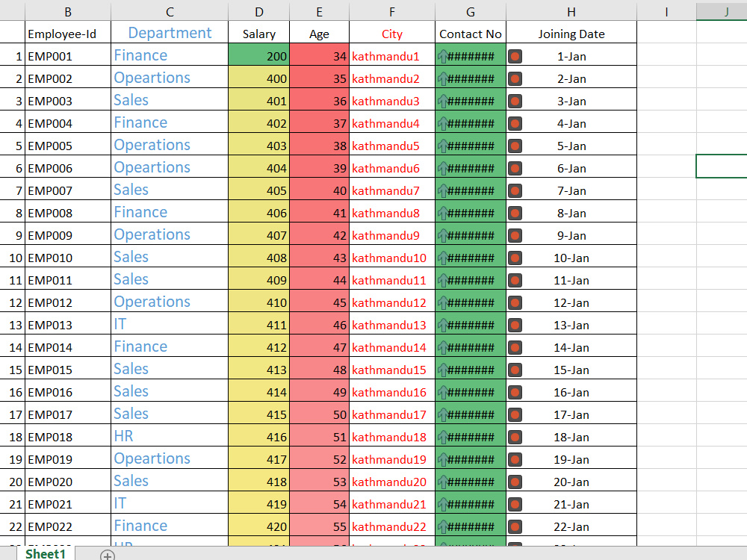
Task: Click the Age header cell
Action: 319,34
